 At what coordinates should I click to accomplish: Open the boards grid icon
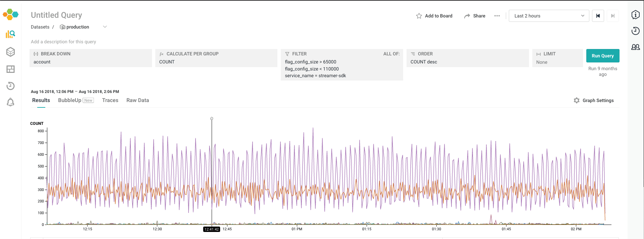coord(10,69)
